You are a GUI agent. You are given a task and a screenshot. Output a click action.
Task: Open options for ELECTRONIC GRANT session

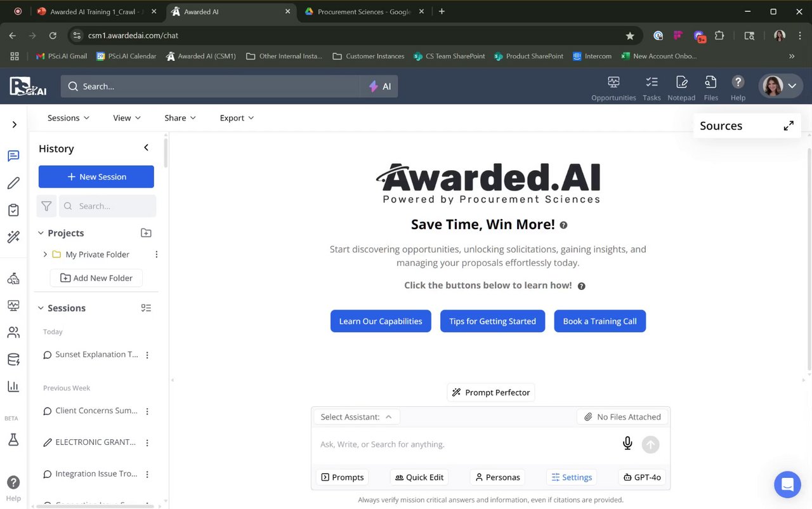tap(147, 443)
